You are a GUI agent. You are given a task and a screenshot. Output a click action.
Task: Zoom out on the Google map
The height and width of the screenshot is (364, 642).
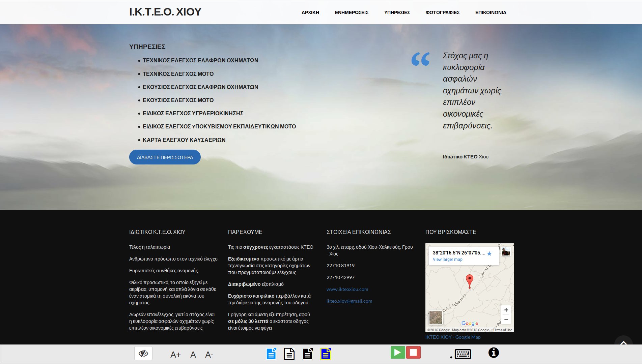(x=506, y=319)
